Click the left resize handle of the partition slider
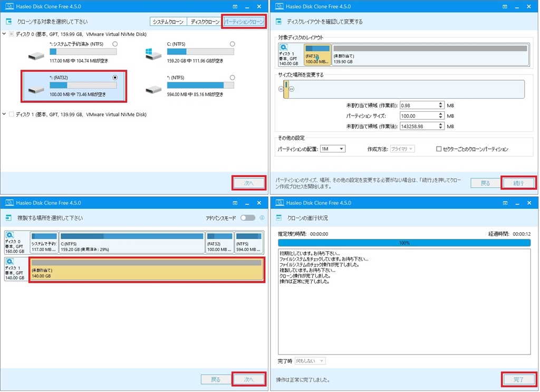Image resolution: width=540 pixels, height=392 pixels. (x=281, y=89)
